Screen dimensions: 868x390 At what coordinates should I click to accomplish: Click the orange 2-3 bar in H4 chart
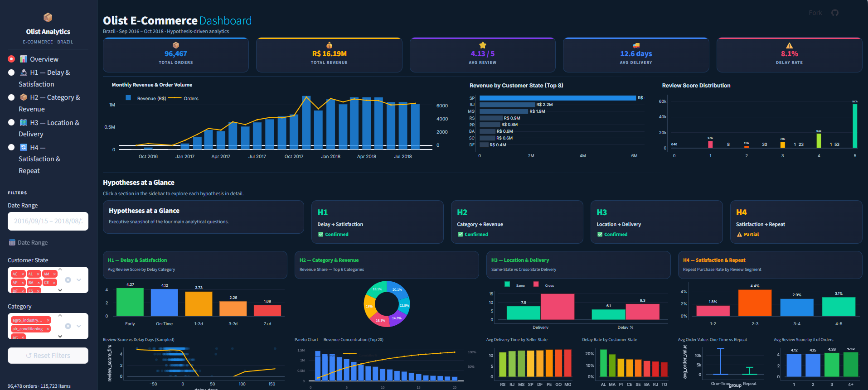755,303
